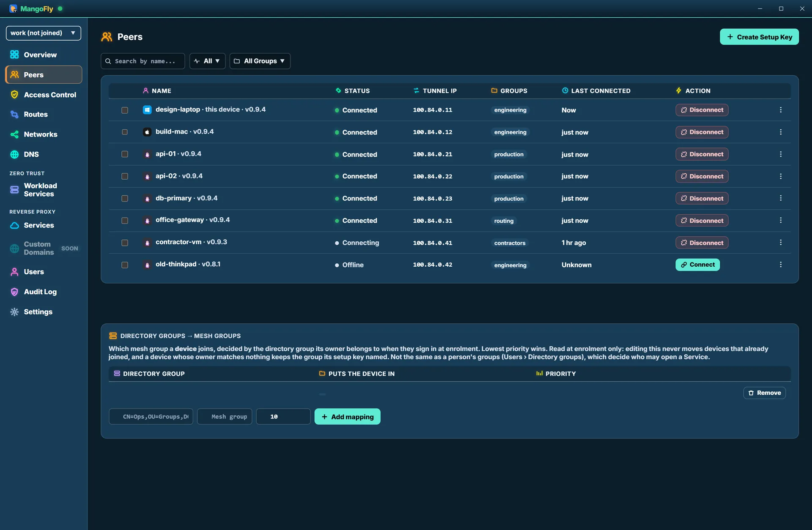Click the Linux icon beside office-gateway

point(147,221)
